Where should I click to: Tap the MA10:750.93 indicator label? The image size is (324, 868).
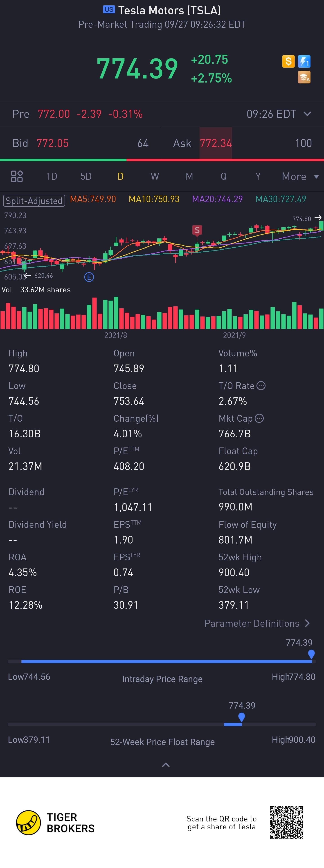pos(154,199)
